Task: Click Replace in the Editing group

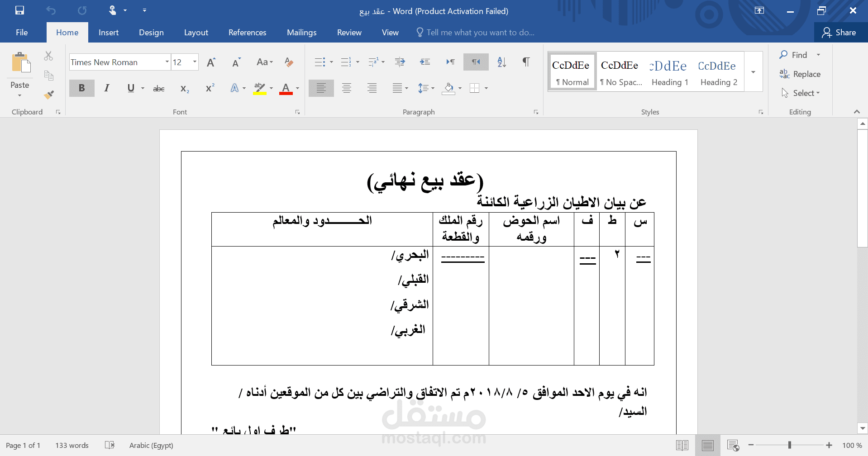Action: click(800, 74)
